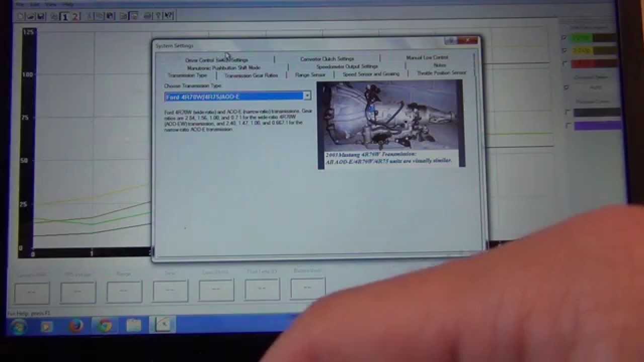
Task: Expand the Choose Transmission Type dropdown arrow
Action: (307, 96)
